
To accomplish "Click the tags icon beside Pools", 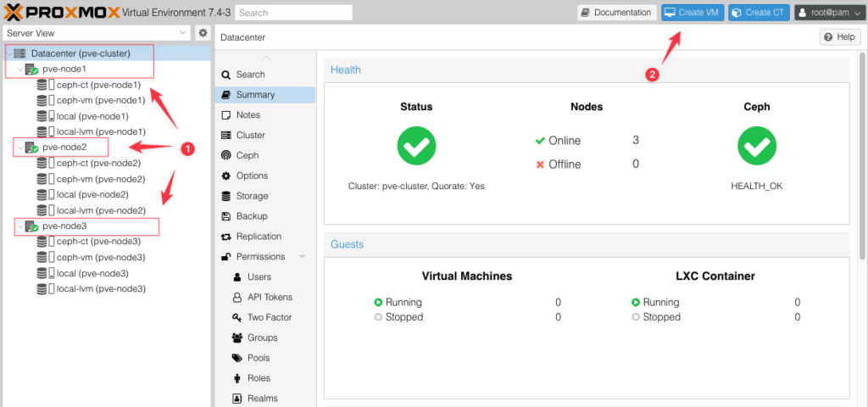I will (237, 358).
